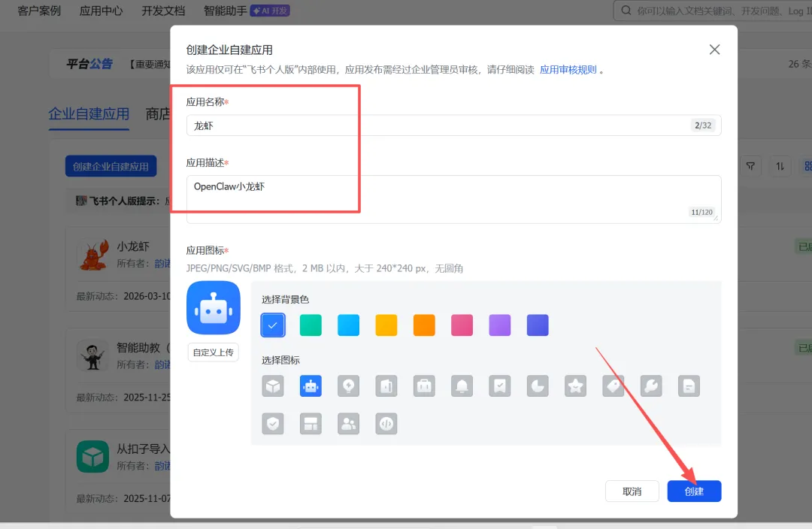This screenshot has width=812, height=529.
Task: Click the large robot icon preview
Action: pos(214,308)
